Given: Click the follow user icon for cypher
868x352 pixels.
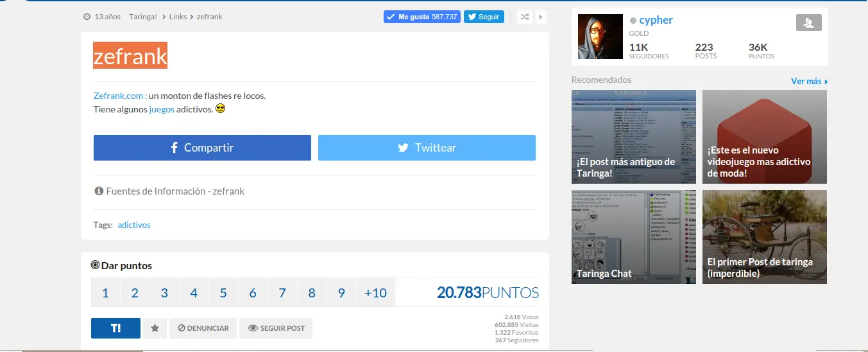Looking at the screenshot, I should pos(808,22).
